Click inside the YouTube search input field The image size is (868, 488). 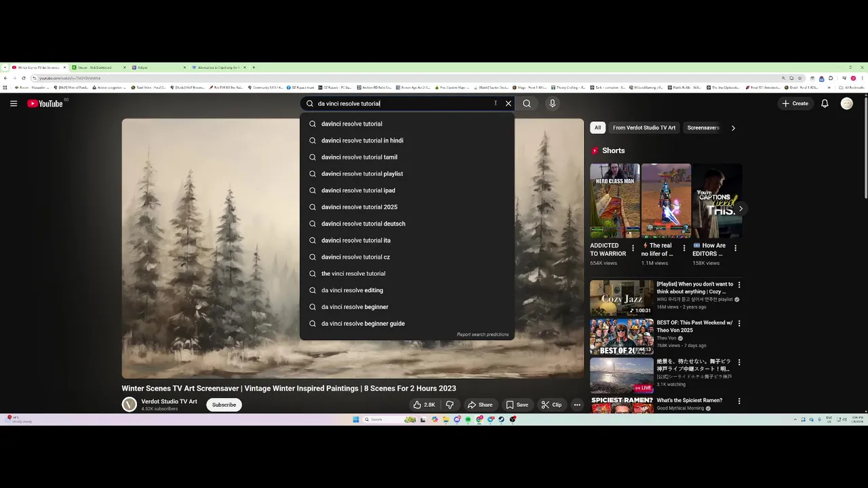click(x=404, y=104)
